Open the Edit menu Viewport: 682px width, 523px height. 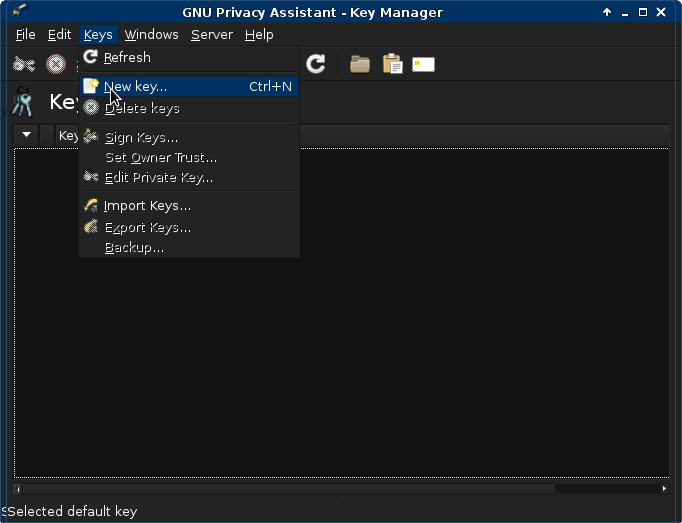coord(59,34)
